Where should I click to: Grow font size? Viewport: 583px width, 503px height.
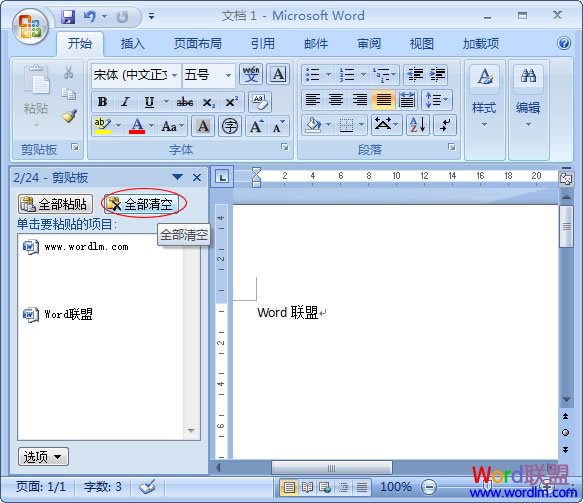click(x=257, y=126)
